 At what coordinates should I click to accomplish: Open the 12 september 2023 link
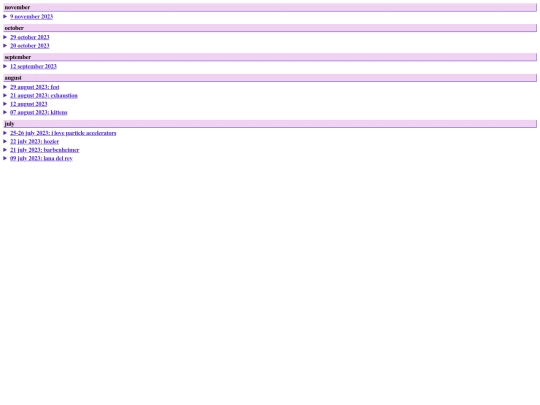click(33, 66)
